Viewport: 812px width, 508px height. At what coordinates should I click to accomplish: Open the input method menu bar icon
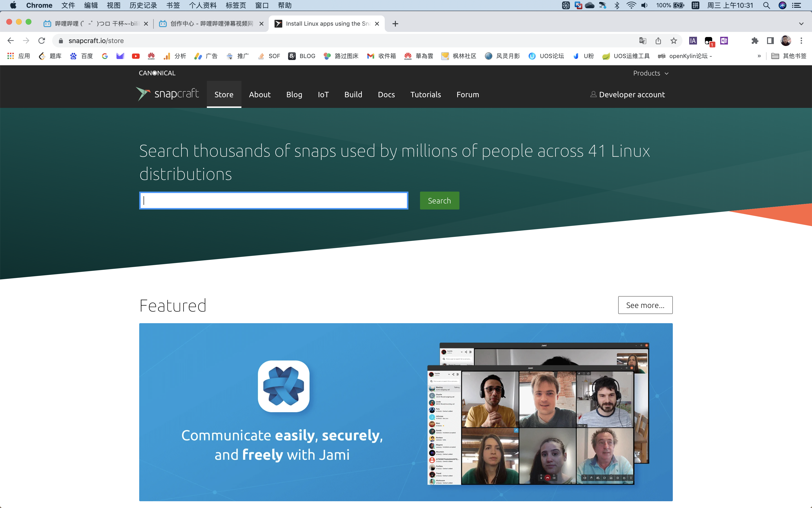[695, 5]
